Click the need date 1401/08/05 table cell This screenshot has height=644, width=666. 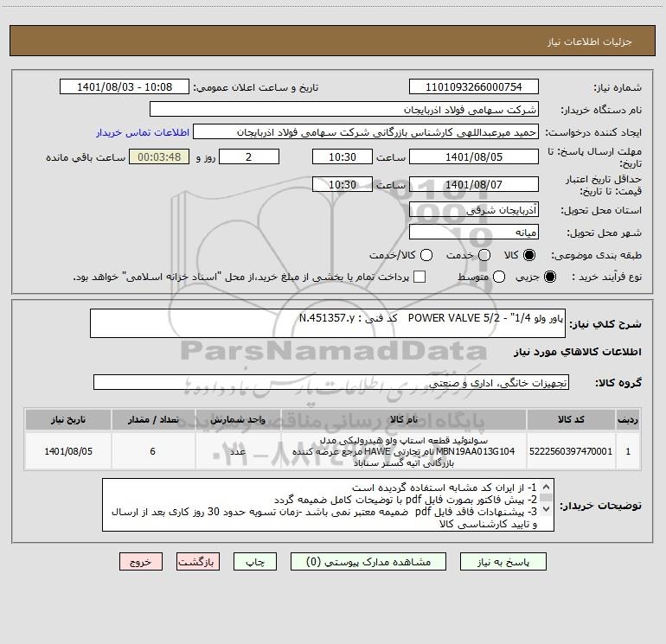(68, 451)
